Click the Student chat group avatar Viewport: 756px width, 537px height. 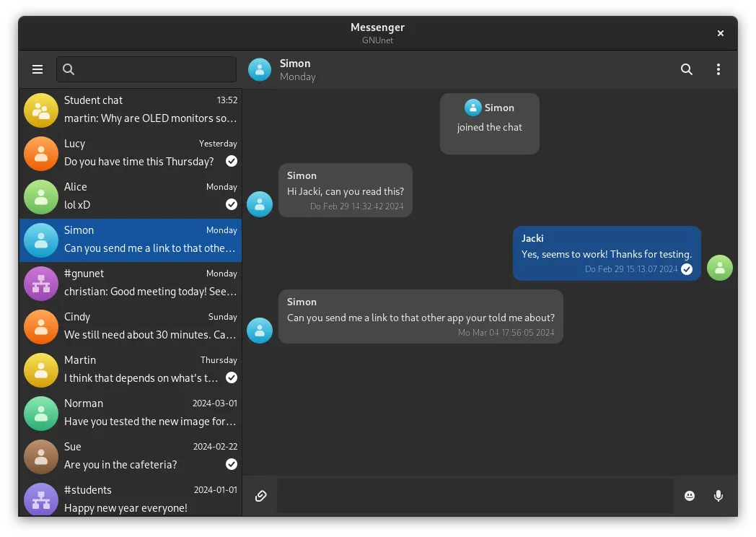tap(41, 110)
